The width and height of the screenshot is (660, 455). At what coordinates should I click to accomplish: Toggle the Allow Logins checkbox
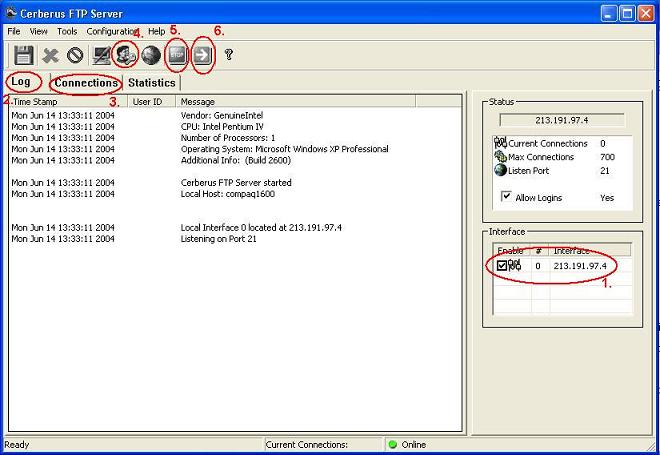(x=506, y=198)
